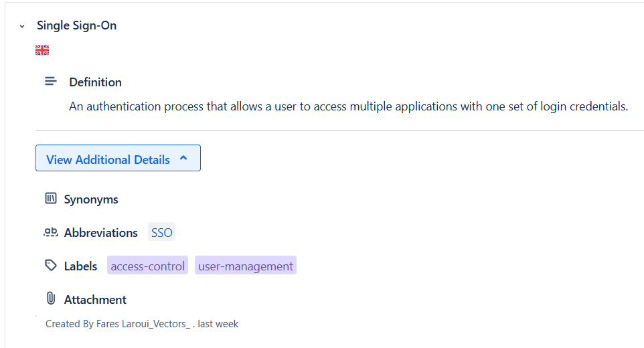
Task: Click the Abbreviations ab icon
Action: click(51, 232)
